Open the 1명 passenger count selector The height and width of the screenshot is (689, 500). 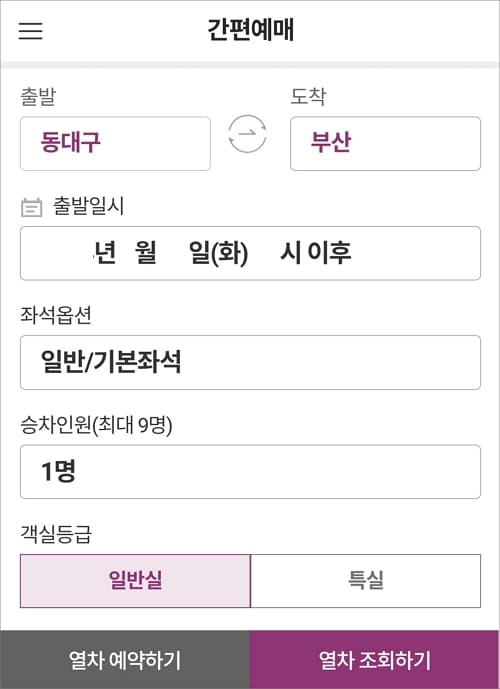click(x=250, y=471)
